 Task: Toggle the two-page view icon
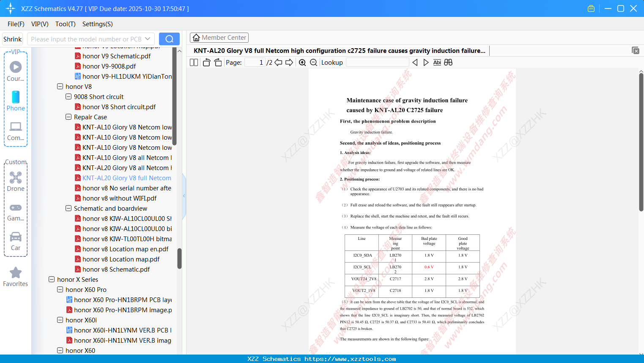click(194, 62)
